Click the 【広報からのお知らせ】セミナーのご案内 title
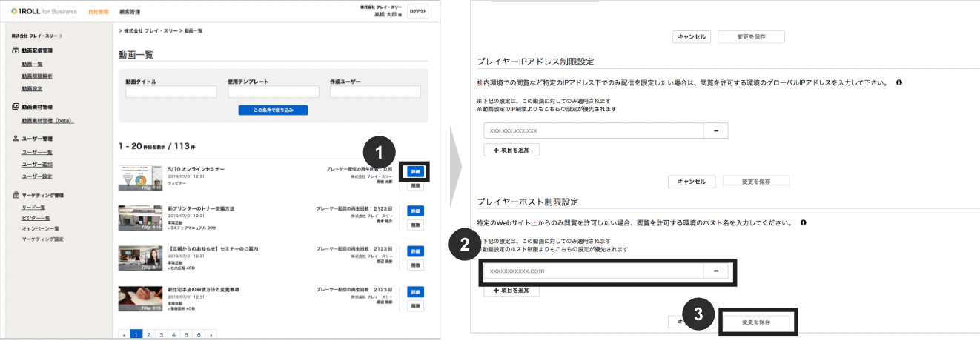The width and height of the screenshot is (980, 341). [213, 248]
